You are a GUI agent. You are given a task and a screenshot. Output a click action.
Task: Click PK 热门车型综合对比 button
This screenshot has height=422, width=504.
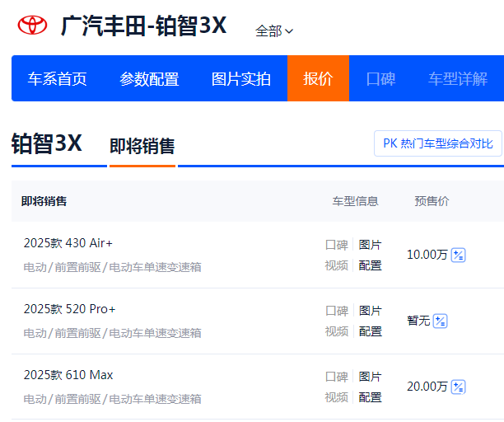[x=437, y=143]
